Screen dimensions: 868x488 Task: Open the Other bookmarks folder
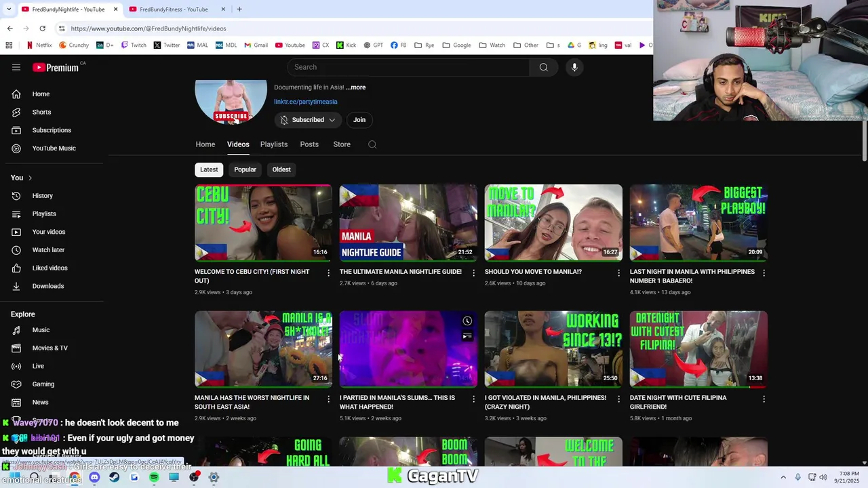pyautogui.click(x=526, y=45)
